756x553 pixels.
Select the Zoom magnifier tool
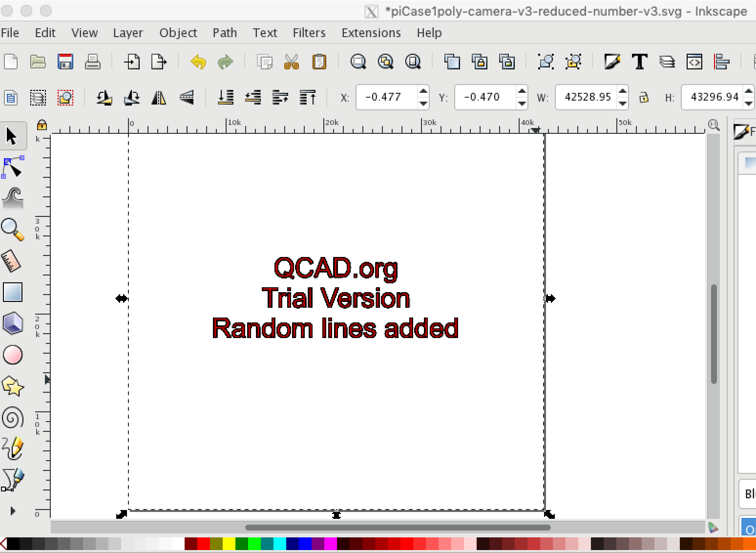(13, 230)
